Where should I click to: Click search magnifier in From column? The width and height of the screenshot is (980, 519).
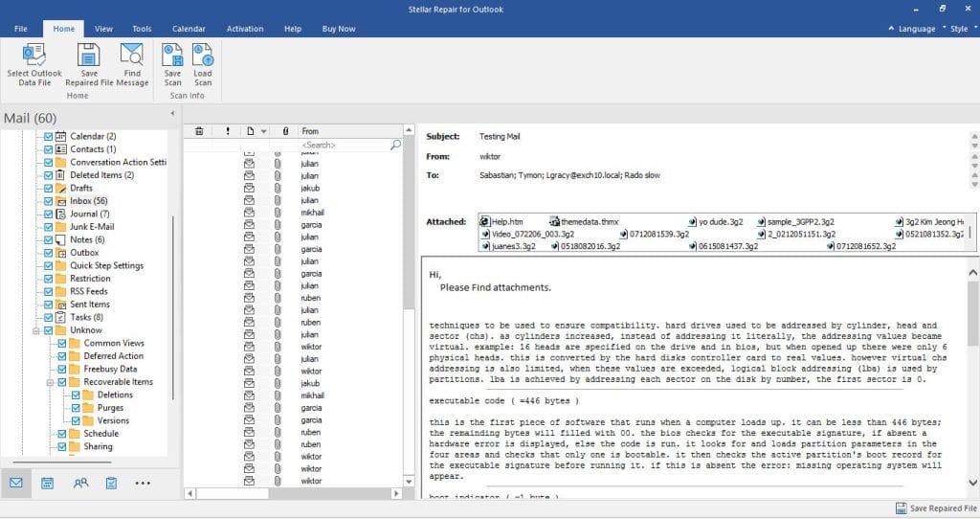395,145
